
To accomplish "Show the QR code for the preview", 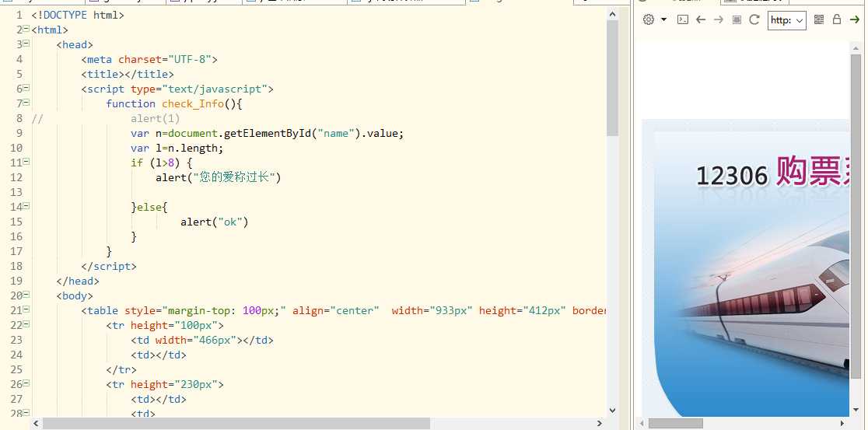I will (x=819, y=19).
